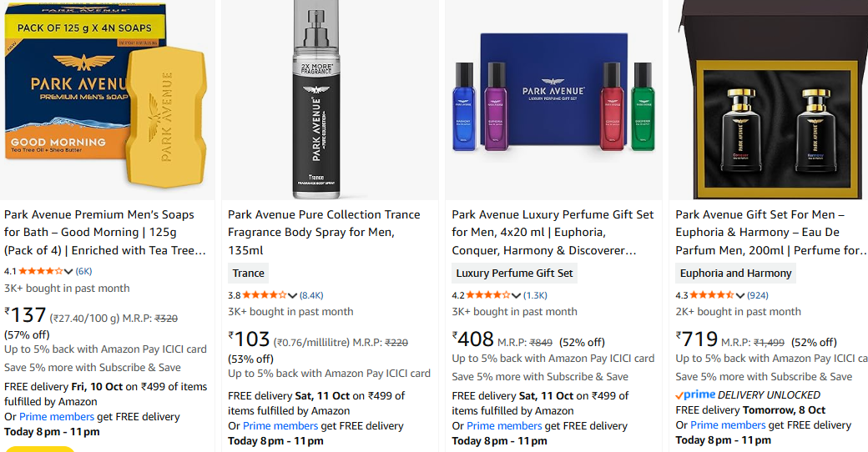
Task: Open the Gift Set For Men title link
Action: pyautogui.click(x=771, y=232)
